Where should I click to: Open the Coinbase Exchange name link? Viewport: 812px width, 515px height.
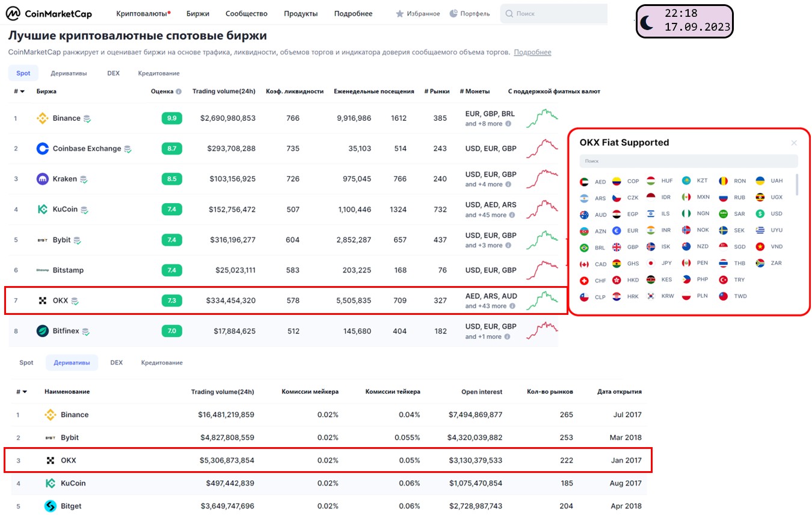click(x=87, y=148)
